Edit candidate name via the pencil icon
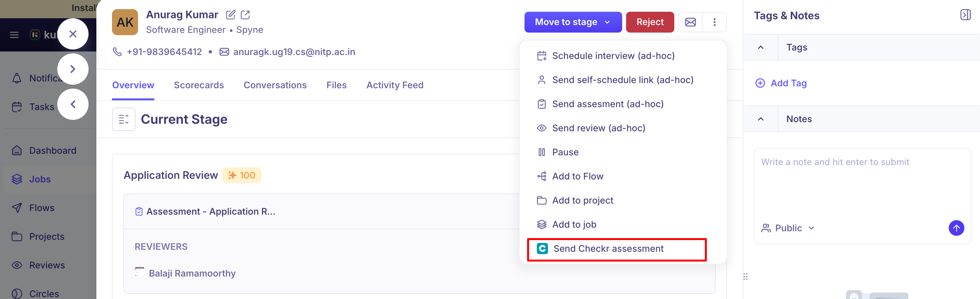 tap(231, 15)
